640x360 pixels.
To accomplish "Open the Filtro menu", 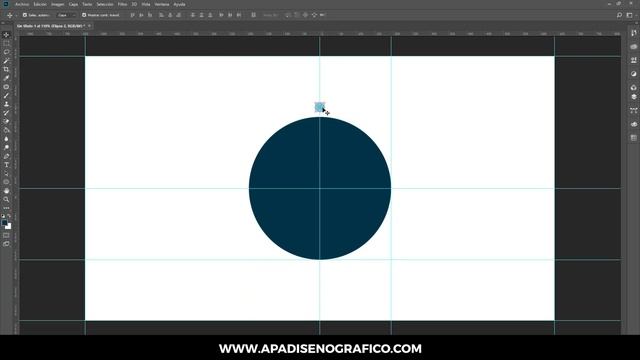I will coord(122,4).
